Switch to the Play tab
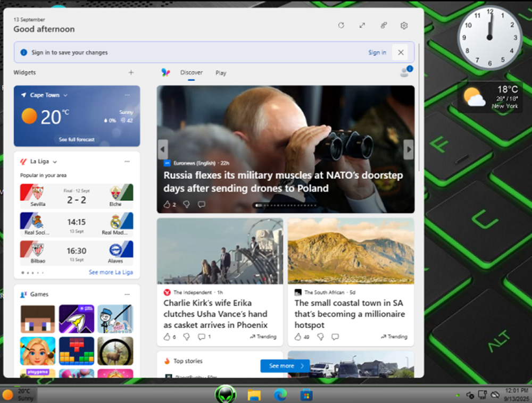 tap(221, 73)
